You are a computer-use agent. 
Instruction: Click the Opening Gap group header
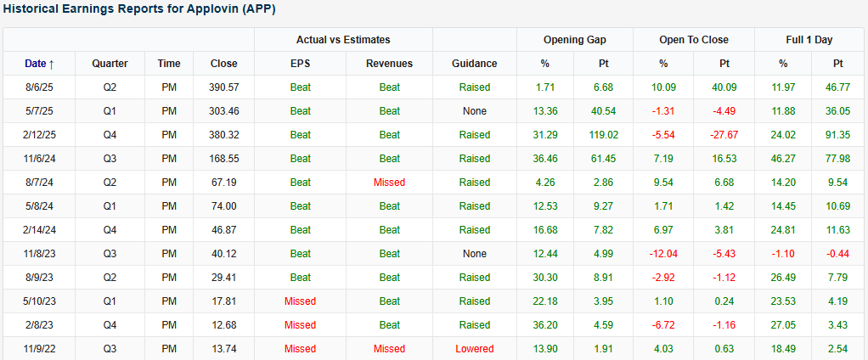[575, 40]
